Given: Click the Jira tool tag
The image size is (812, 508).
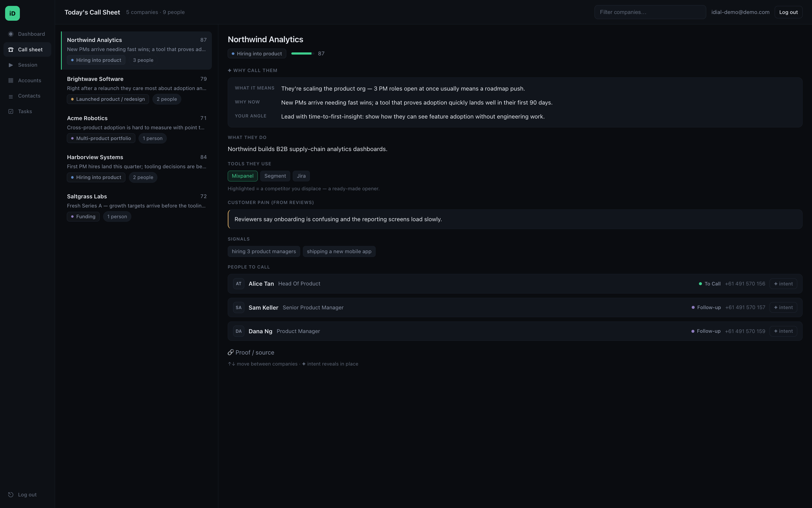Looking at the screenshot, I should point(301,176).
